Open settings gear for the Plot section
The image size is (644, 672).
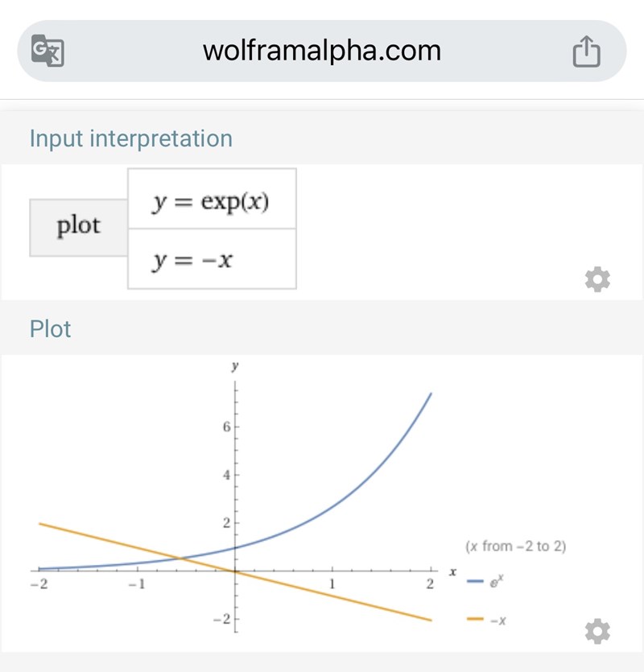pos(597,632)
